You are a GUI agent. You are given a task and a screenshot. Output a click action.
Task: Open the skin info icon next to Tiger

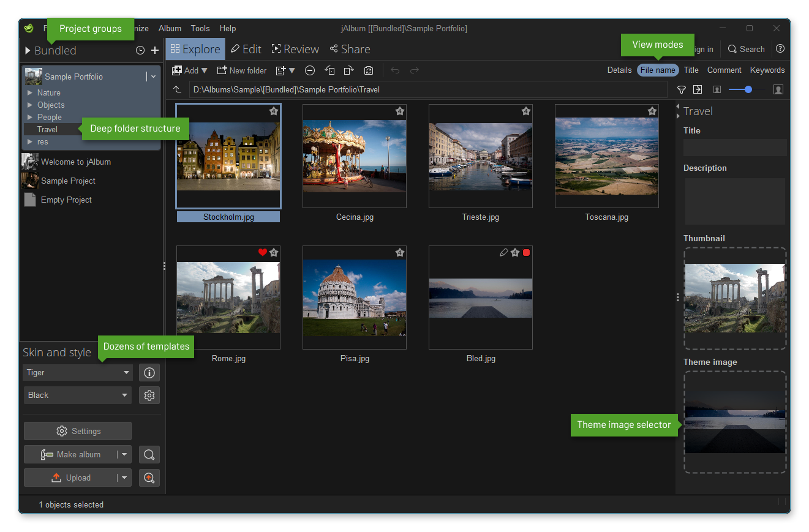pyautogui.click(x=149, y=372)
